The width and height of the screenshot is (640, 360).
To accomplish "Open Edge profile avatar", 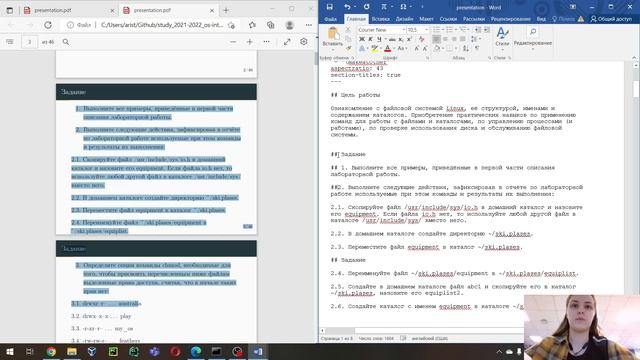I will 289,25.
